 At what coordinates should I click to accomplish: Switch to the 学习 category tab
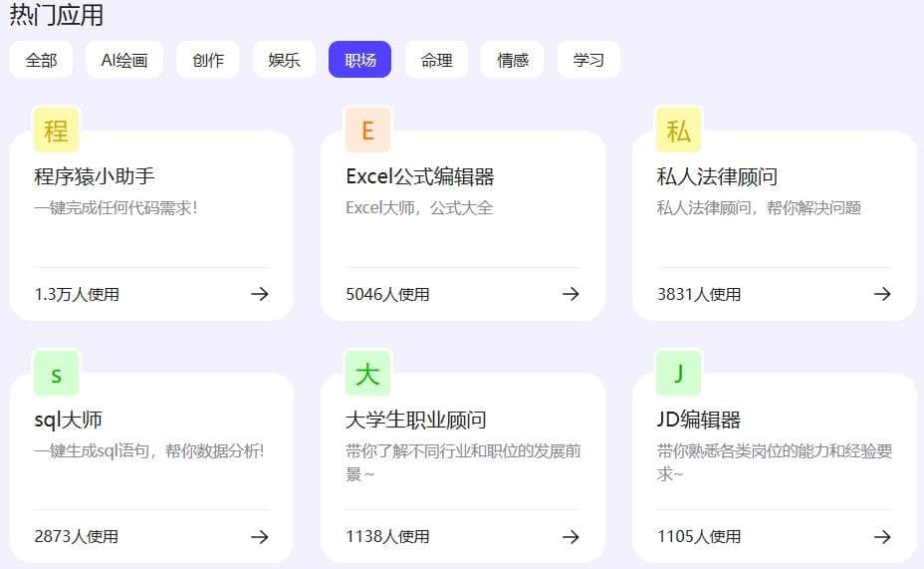[588, 60]
